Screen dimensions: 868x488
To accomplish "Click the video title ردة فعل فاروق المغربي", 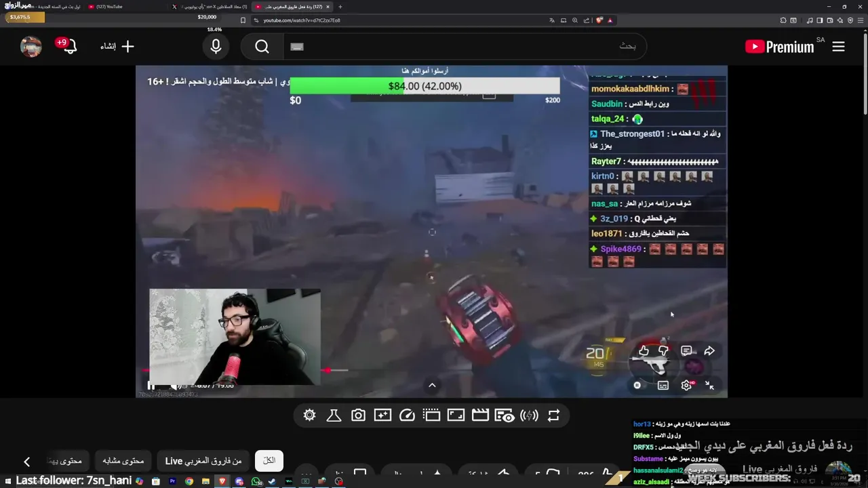I will tap(764, 445).
